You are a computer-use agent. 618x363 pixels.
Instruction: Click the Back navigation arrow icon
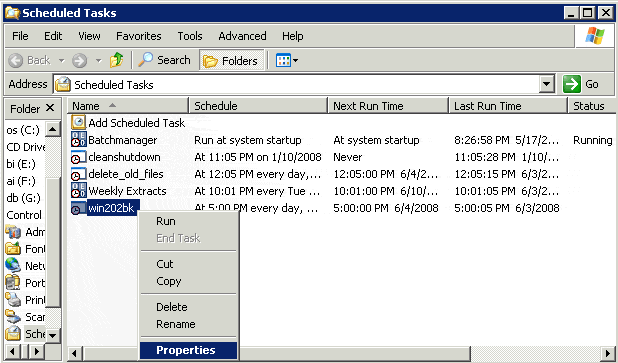(16, 60)
